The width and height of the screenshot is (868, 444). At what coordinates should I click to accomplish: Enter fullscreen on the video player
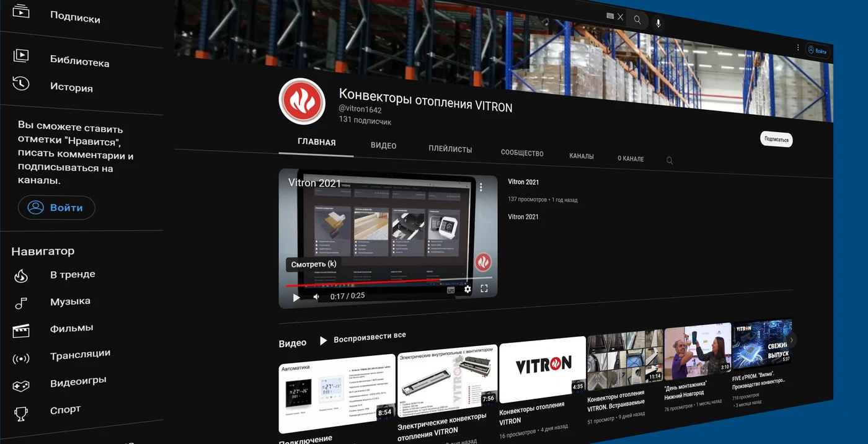click(484, 288)
